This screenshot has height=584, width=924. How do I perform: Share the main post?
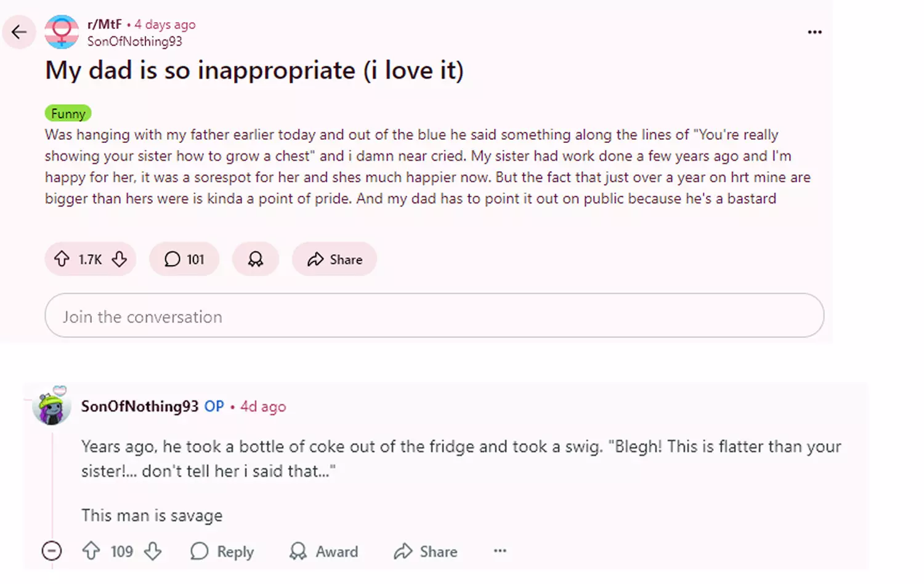pyautogui.click(x=334, y=259)
